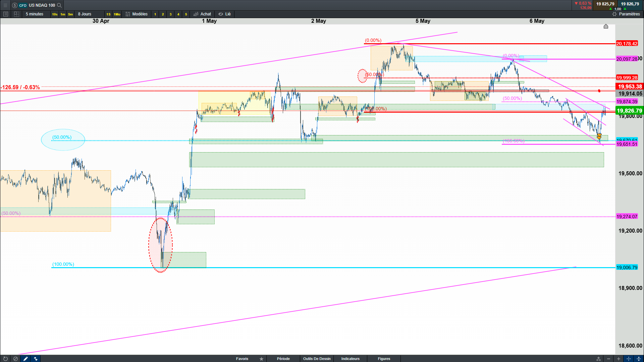This screenshot has width=644, height=362.
Task: Toggle the vertical auto-scale button
Action: pos(639,359)
